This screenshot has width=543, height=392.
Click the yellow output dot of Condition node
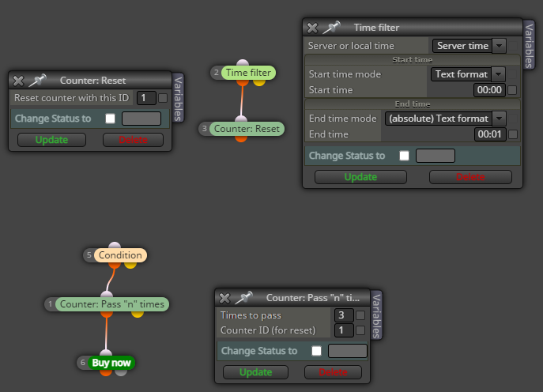pos(130,265)
